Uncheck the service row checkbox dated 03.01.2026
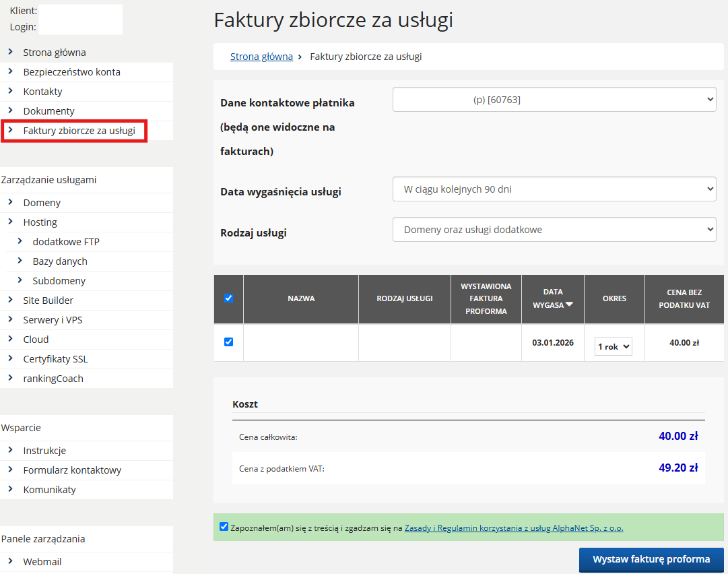This screenshot has height=574, width=728. [228, 342]
